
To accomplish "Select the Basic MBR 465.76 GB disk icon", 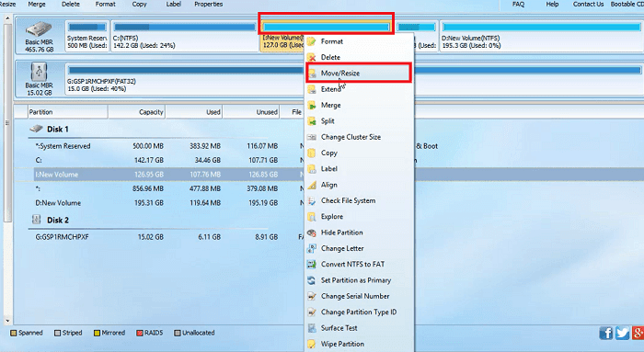I will (x=39, y=29).
